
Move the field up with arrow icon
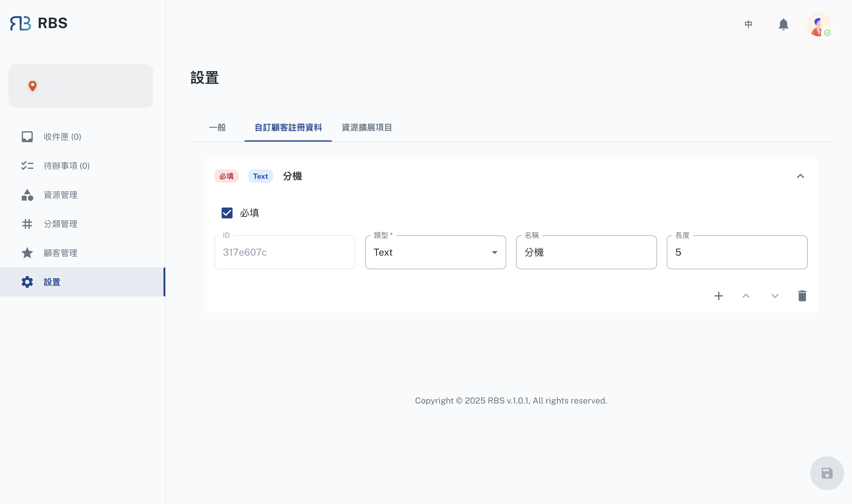coord(746,296)
